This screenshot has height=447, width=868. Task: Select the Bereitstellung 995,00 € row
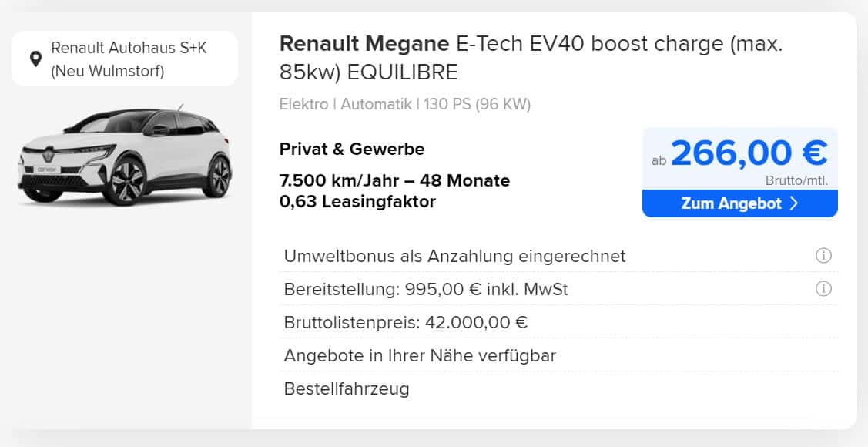tap(558, 289)
